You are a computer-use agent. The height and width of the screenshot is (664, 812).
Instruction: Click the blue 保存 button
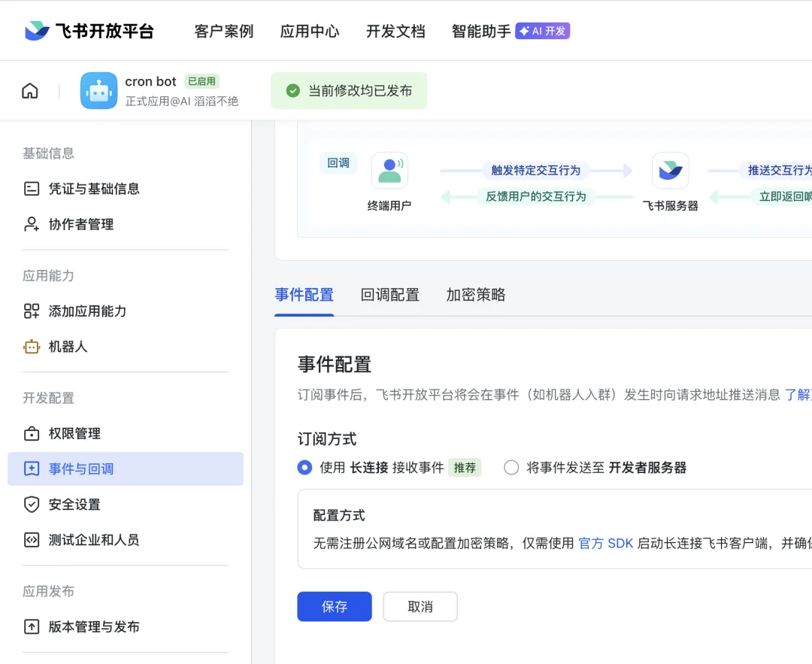pos(335,607)
